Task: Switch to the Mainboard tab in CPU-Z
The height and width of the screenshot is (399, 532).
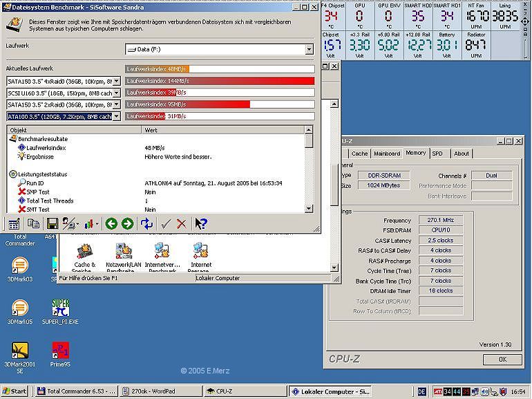Action: tap(387, 154)
